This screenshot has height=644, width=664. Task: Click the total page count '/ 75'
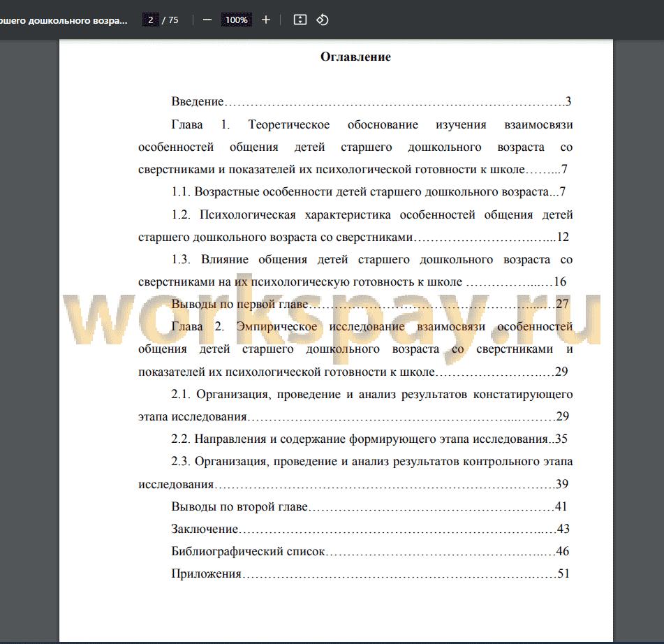pos(170,20)
